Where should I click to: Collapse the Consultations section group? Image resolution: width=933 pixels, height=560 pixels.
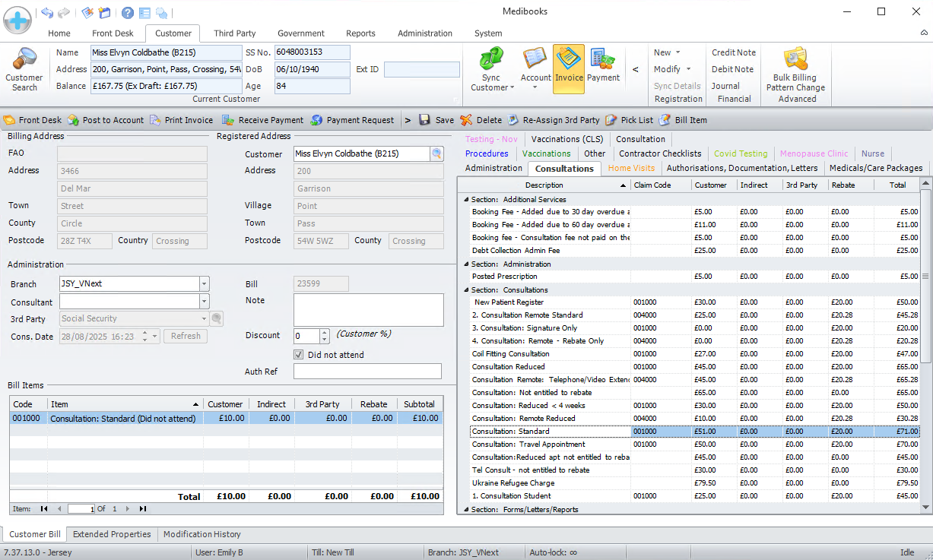coord(465,289)
